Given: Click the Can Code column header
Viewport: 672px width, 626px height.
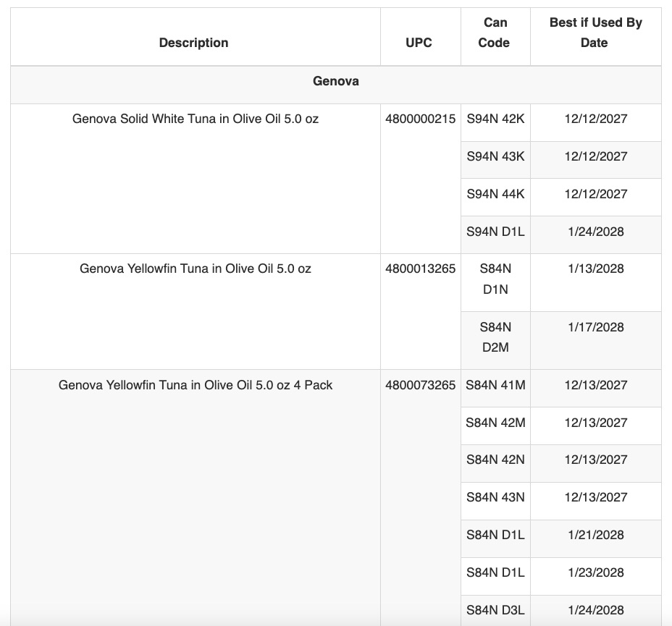Looking at the screenshot, I should [495, 33].
